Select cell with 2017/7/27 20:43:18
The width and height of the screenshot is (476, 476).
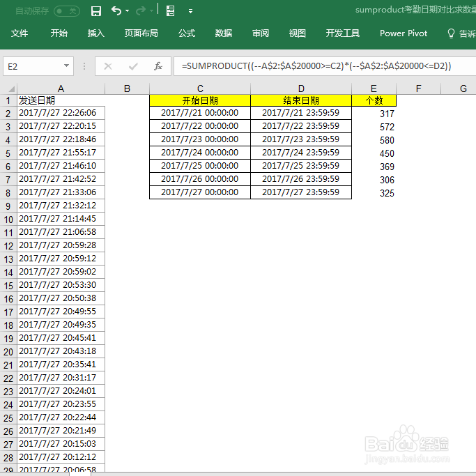click(61, 351)
